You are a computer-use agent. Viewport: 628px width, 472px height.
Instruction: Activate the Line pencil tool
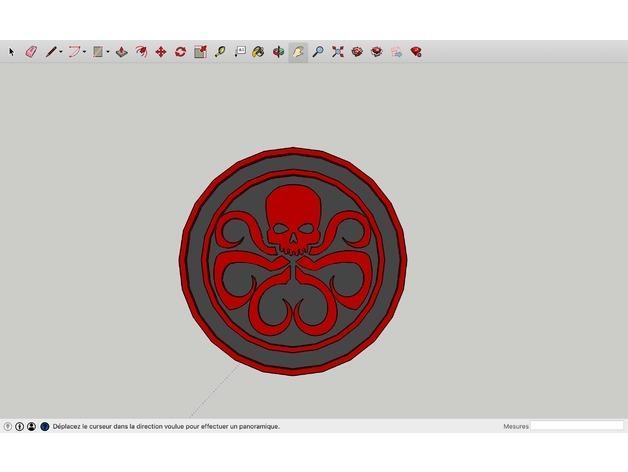tap(51, 52)
